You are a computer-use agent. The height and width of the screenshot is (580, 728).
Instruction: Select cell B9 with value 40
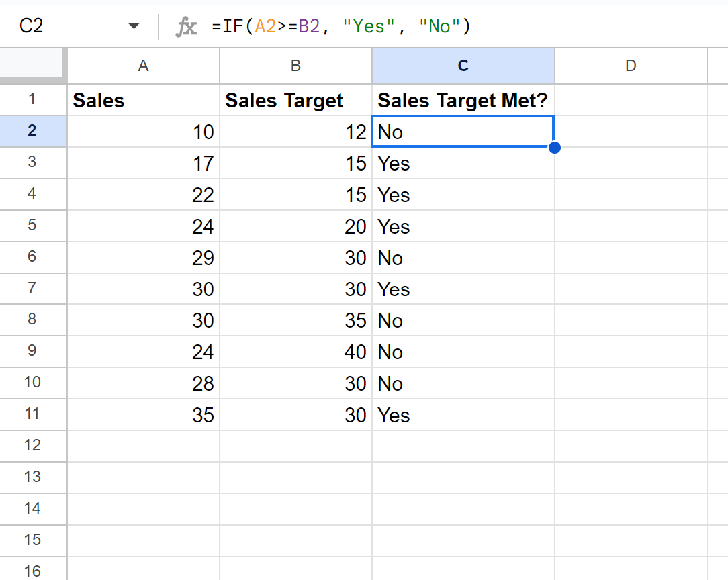click(295, 352)
